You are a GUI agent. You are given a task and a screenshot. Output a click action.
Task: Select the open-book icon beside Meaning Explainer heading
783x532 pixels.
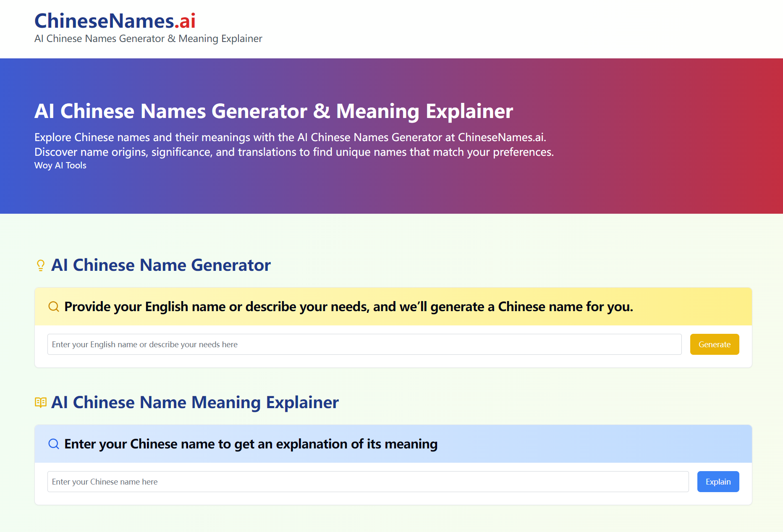pos(40,402)
